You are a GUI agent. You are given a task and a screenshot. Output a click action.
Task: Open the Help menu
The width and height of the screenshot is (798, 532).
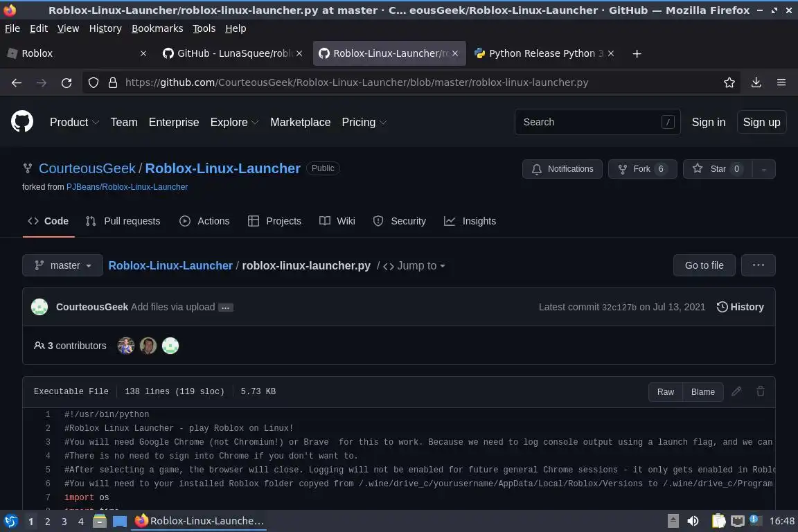(236, 28)
